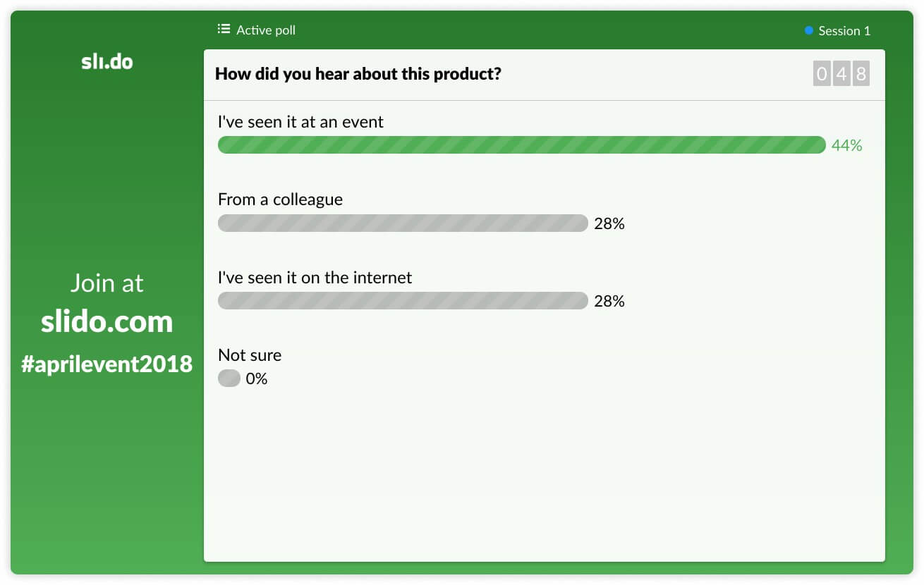Screen dimensions: 924x585
Task: Click the green "seen it at an event" bar
Action: click(521, 145)
